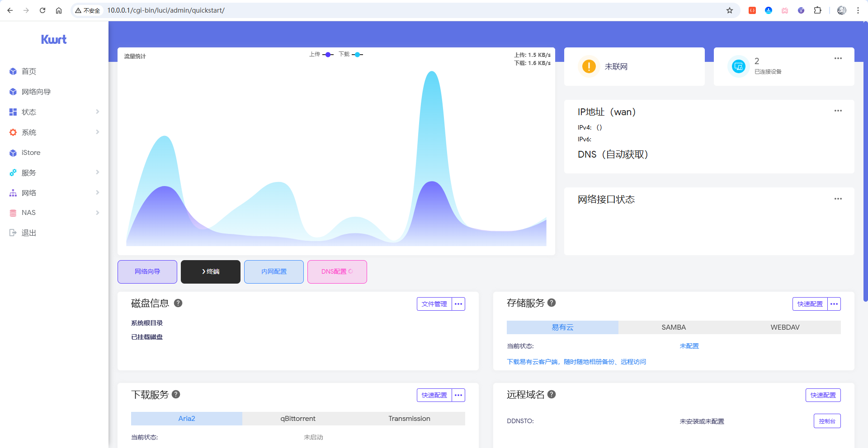The height and width of the screenshot is (448, 868).
Task: Select the qBittorrent download tab
Action: tap(298, 419)
